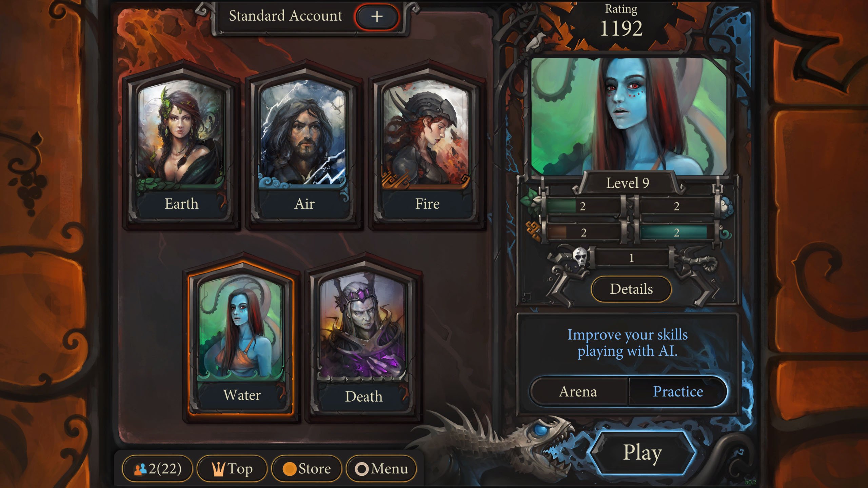
Task: Click the skull icon beside death stat
Action: click(x=580, y=258)
